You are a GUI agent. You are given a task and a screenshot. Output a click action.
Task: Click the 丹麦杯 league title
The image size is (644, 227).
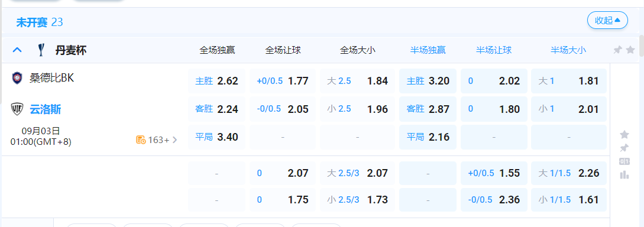pos(70,50)
